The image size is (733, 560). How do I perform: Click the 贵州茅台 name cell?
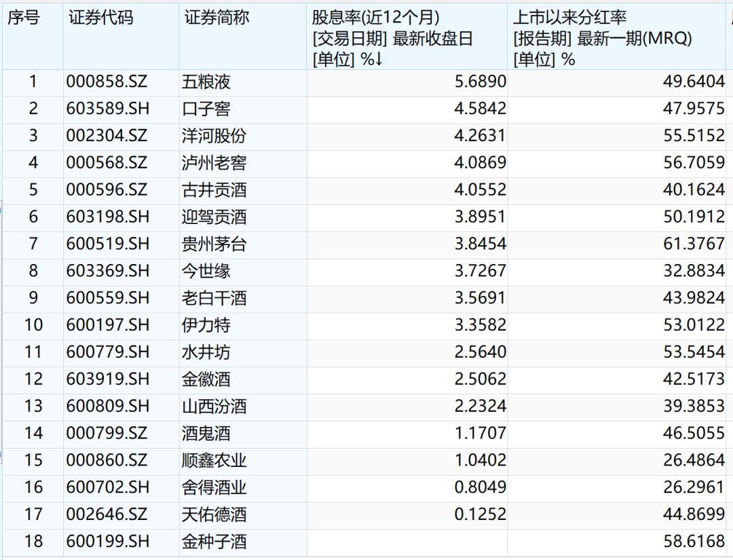(x=214, y=244)
